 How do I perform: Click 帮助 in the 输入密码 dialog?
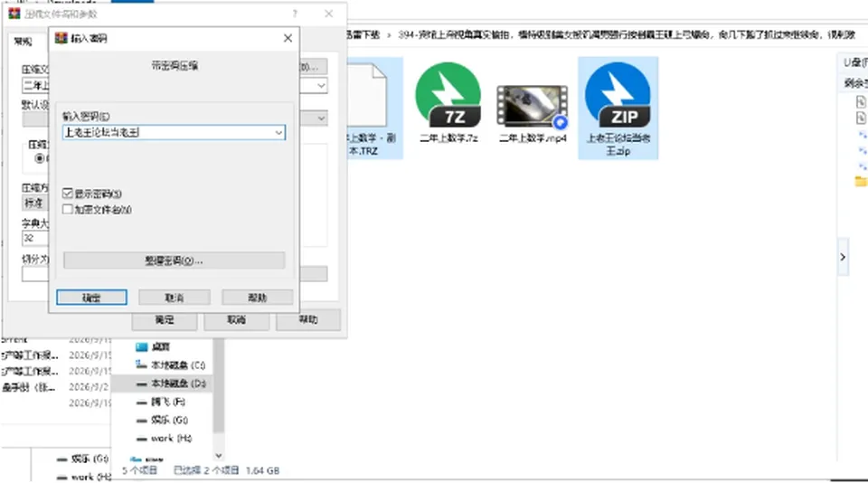(258, 298)
